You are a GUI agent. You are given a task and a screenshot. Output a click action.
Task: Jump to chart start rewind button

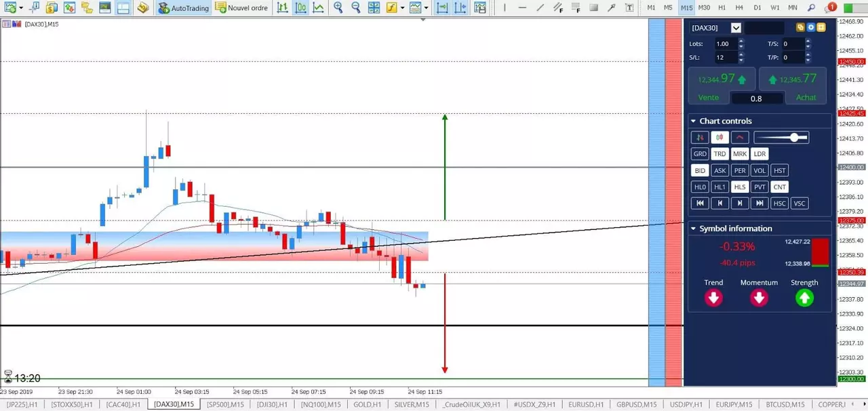[x=700, y=203]
